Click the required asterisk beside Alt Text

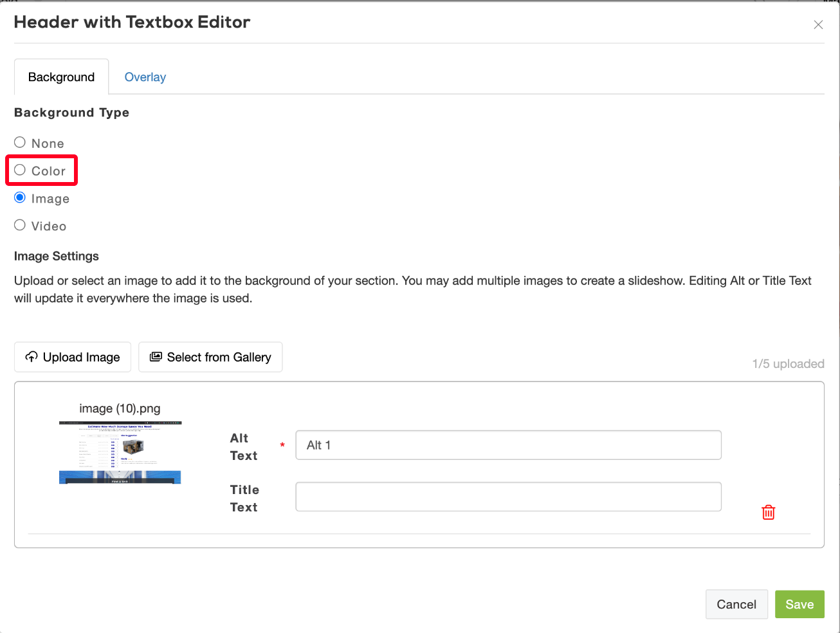pos(282,445)
